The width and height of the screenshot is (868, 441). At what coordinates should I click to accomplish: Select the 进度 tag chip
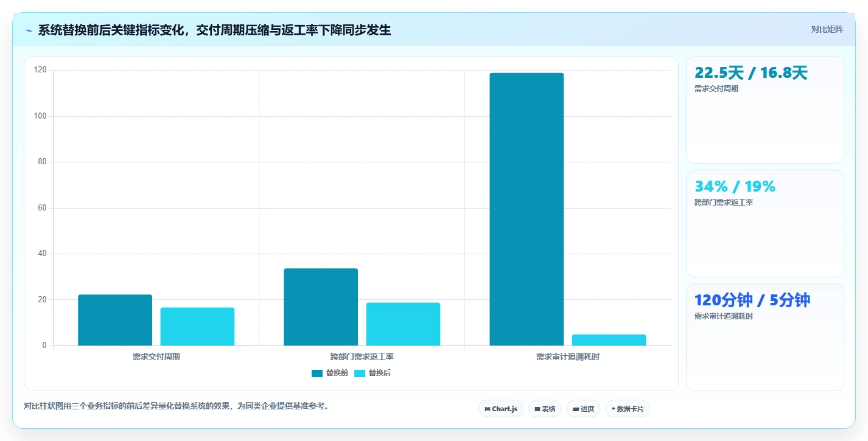click(583, 409)
